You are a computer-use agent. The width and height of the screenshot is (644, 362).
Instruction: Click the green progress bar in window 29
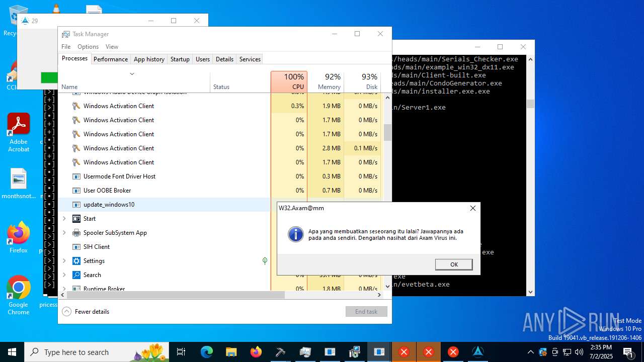[49, 77]
